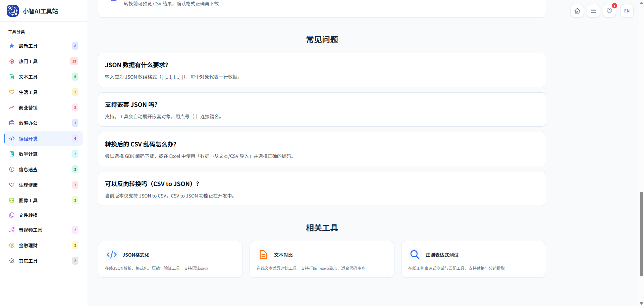
Task: Open the 其它工具 category
Action: coord(43,261)
